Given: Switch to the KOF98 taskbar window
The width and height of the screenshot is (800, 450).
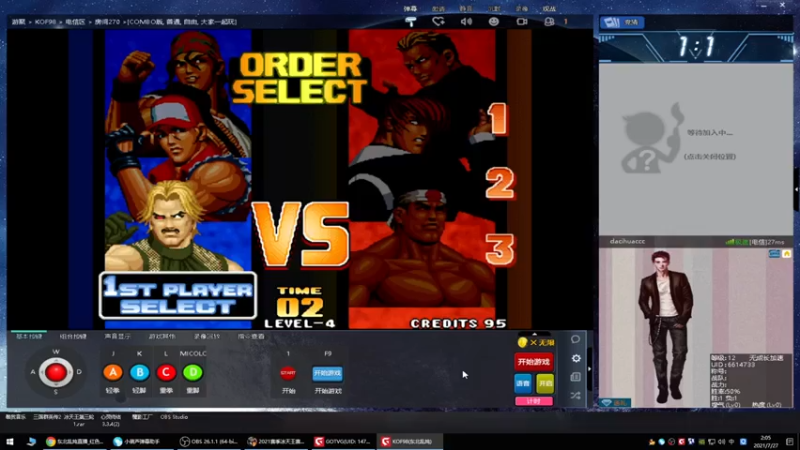Looking at the screenshot, I should [410, 441].
